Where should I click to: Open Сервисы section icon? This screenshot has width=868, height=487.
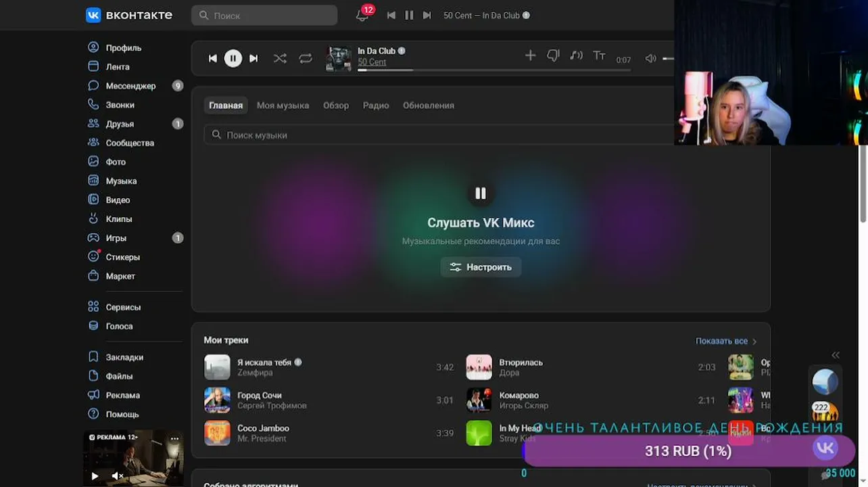[94, 307]
